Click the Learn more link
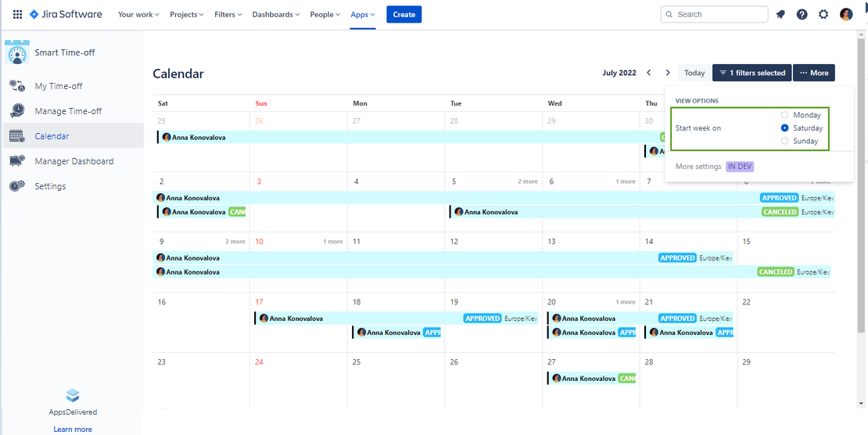The image size is (868, 435). (73, 429)
